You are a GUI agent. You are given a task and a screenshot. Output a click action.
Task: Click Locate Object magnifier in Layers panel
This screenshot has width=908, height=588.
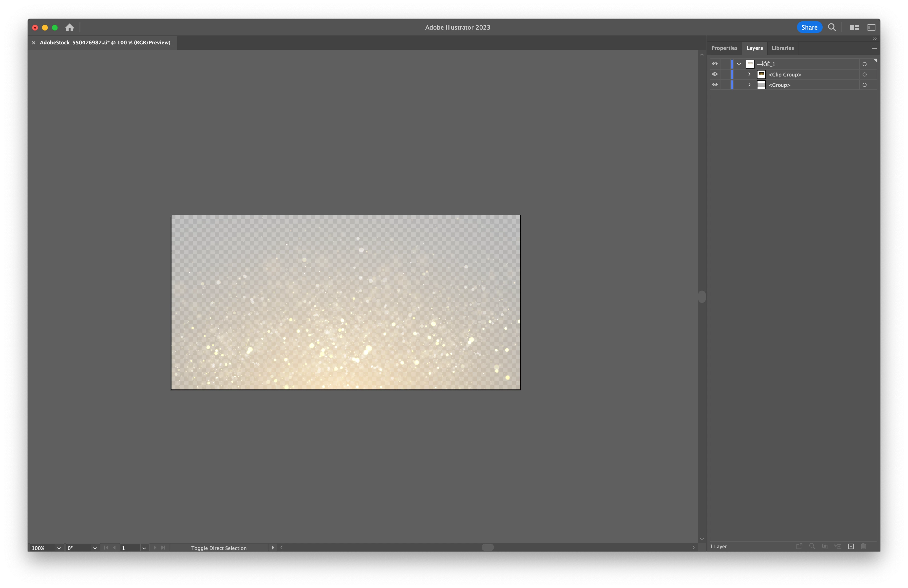[812, 546]
